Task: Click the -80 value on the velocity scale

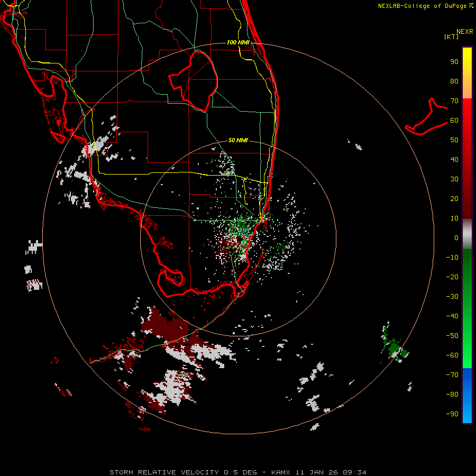Action: 452,395
